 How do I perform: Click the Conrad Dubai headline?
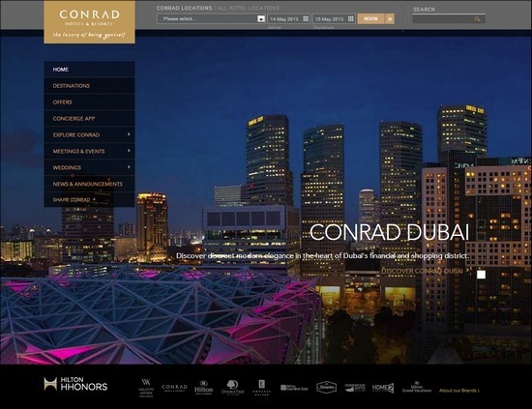(389, 232)
